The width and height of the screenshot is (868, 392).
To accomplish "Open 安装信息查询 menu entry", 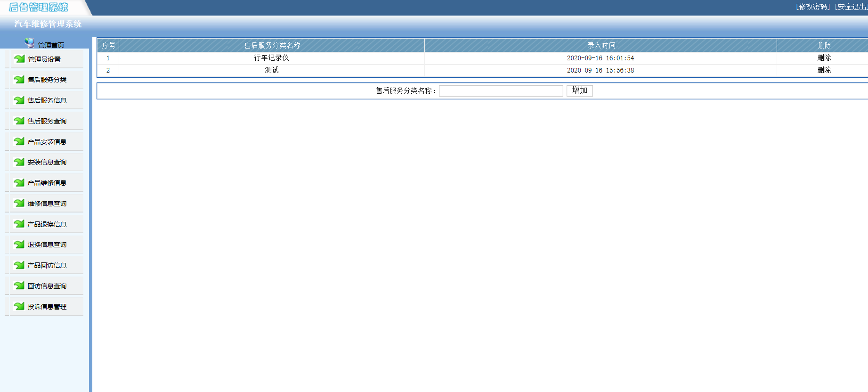I will pyautogui.click(x=47, y=162).
